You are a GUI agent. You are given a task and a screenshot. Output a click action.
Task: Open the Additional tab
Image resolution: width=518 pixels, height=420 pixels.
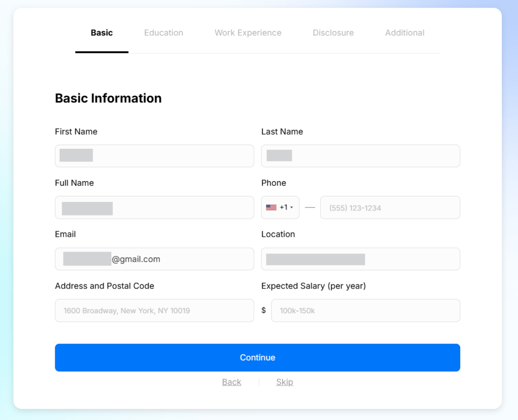(x=405, y=33)
